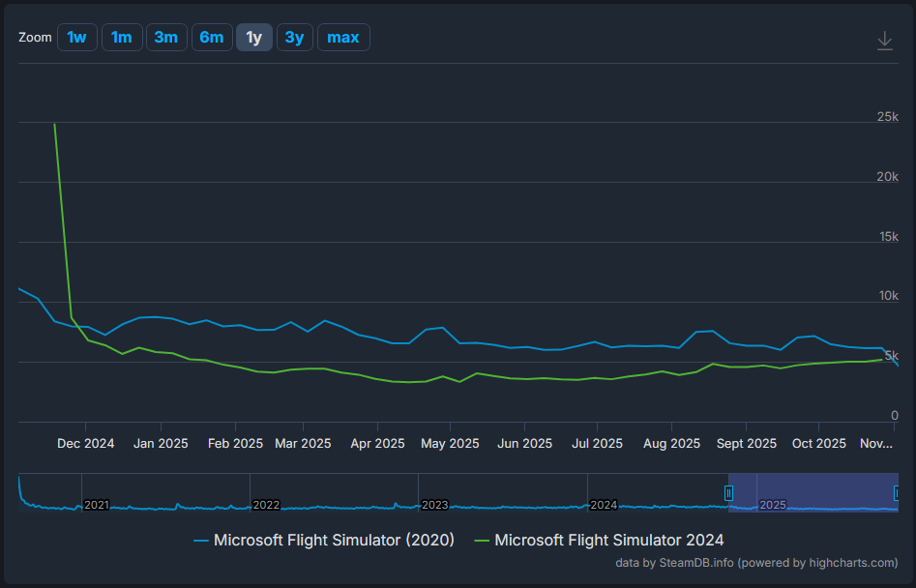The width and height of the screenshot is (916, 588).
Task: Click the download chart icon
Action: point(884,41)
